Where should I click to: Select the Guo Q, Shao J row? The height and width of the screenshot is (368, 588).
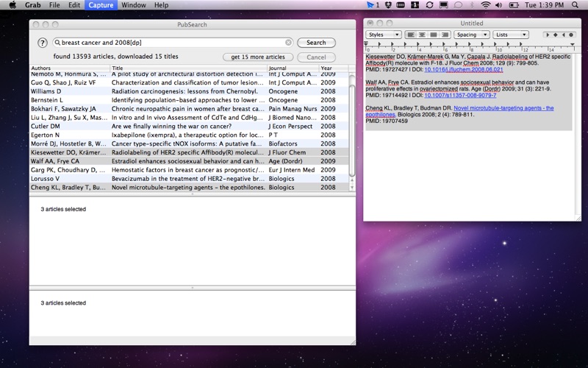(x=189, y=82)
